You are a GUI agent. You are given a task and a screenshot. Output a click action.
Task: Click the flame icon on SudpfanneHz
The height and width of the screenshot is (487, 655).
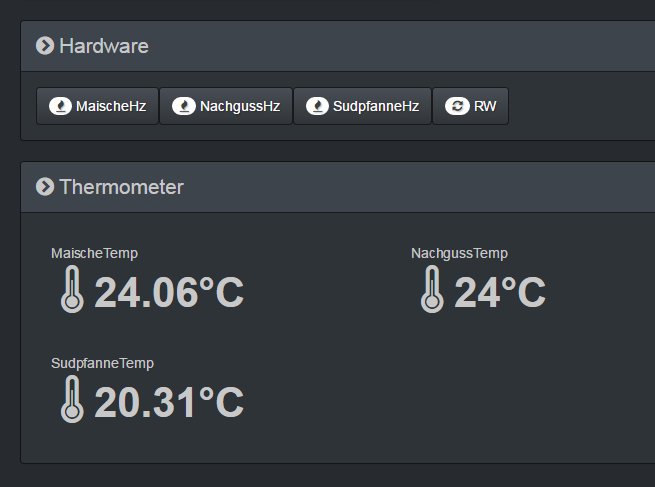click(318, 106)
